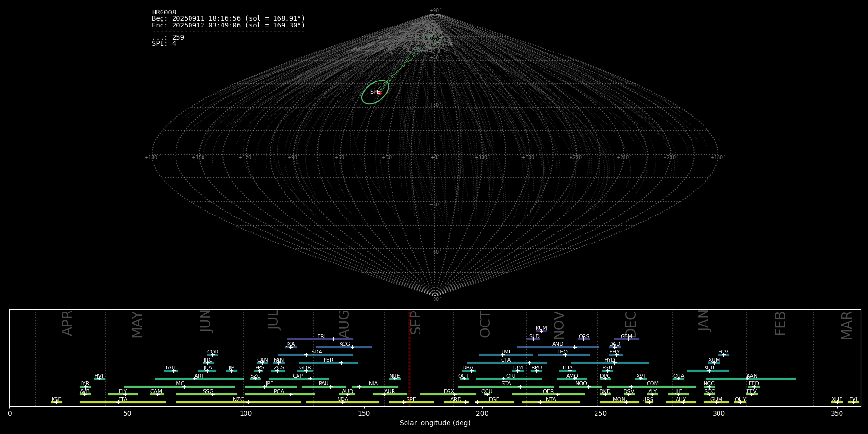868x434 pixels.
Task: Click the MAR month label
Action: click(847, 325)
